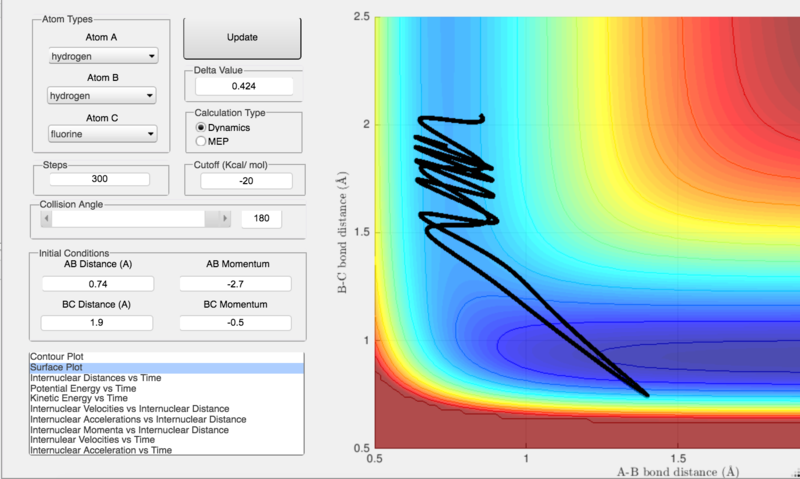The height and width of the screenshot is (479, 800).
Task: Click the BC Momentum field
Action: pos(235,323)
